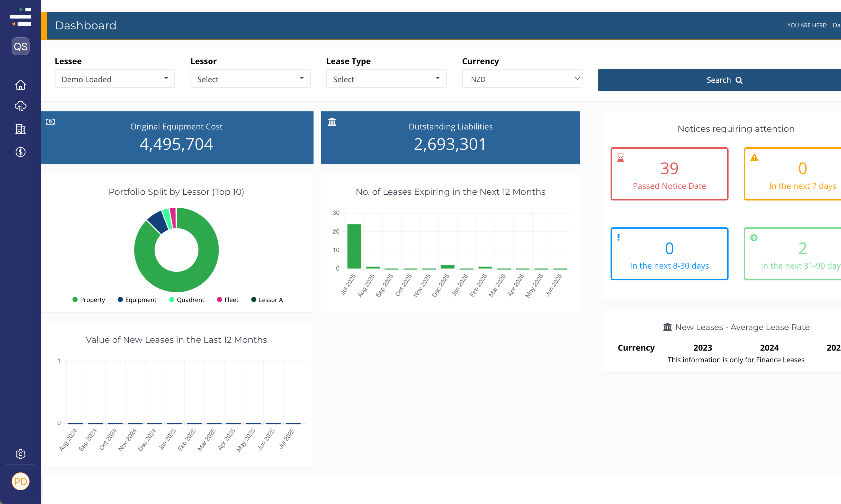Open the Home icon in sidebar
Screen dimensions: 841x504
click(x=20, y=85)
